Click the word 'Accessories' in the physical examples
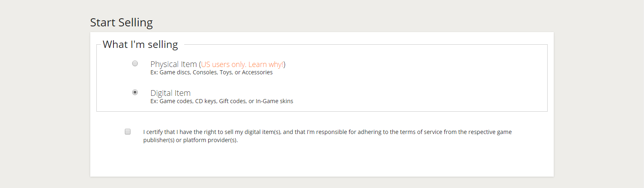 coord(257,72)
